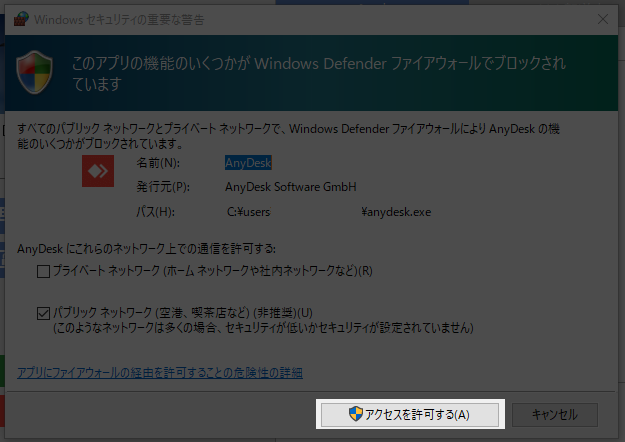Click the path text ¥anydesk.exe
This screenshot has height=442, width=625.
[396, 212]
